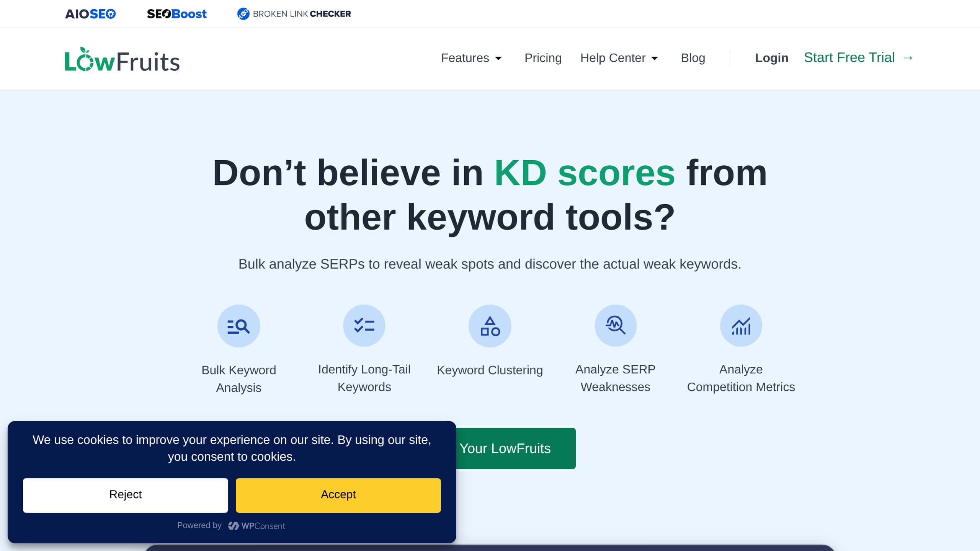Click the SEOBoost logo
980x551 pixels.
(x=177, y=14)
